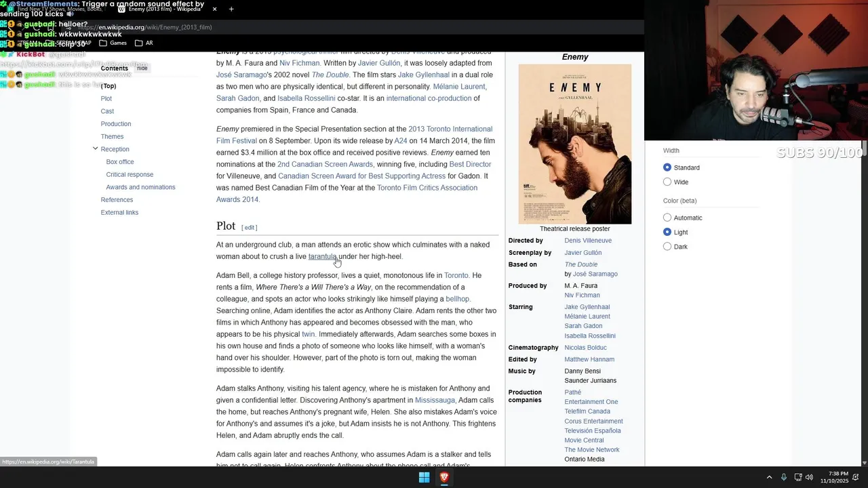Open the A24 link

tap(401, 141)
